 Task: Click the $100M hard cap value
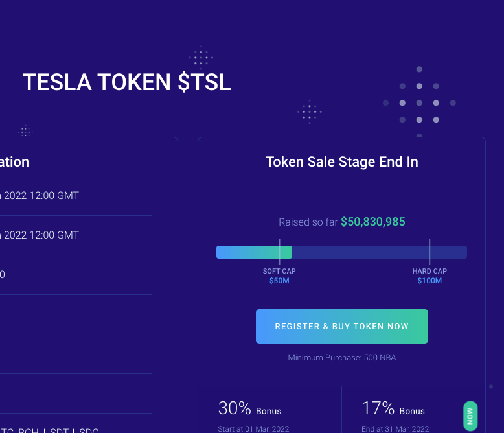click(430, 281)
